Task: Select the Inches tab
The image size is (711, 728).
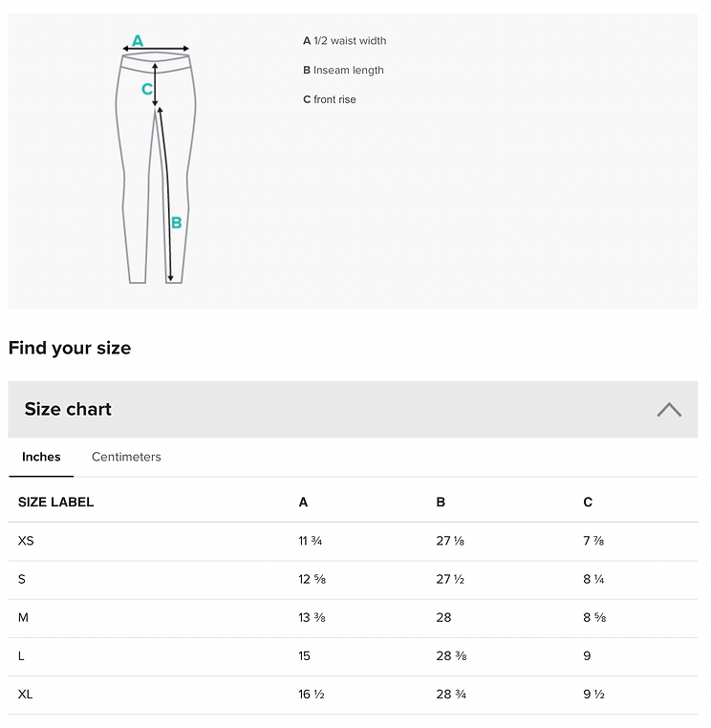Action: pyautogui.click(x=41, y=457)
